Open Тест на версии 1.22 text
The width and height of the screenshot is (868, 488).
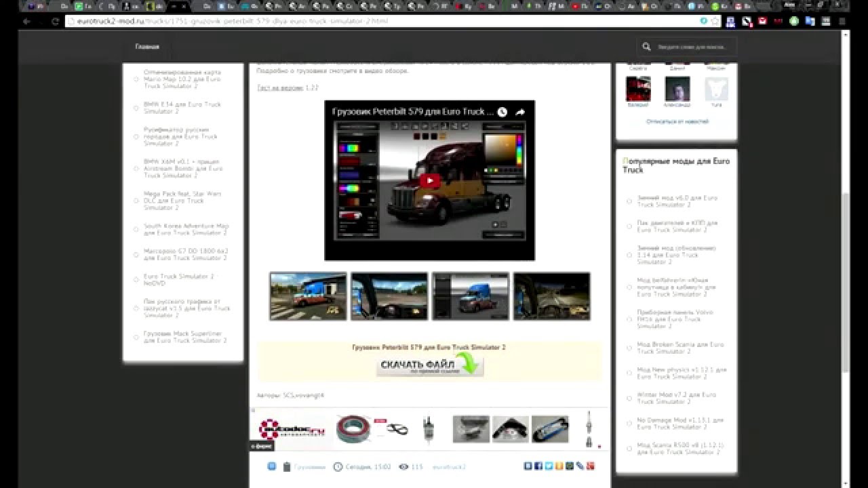pyautogui.click(x=288, y=88)
